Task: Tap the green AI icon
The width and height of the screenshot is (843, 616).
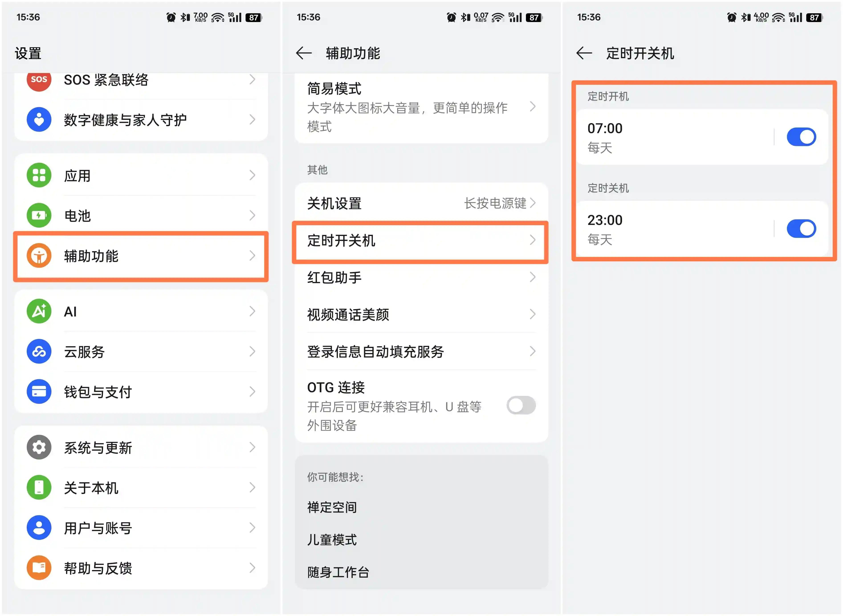Action: (39, 311)
